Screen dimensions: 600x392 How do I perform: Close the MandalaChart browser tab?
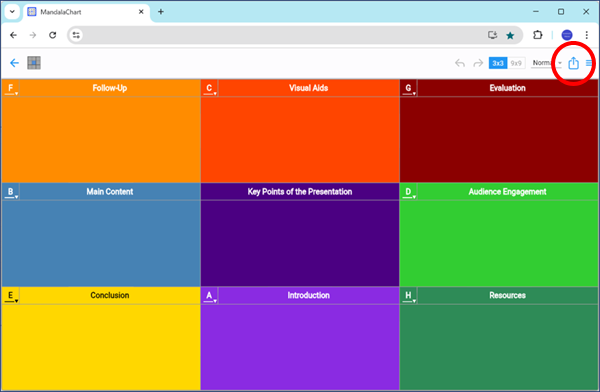(141, 12)
